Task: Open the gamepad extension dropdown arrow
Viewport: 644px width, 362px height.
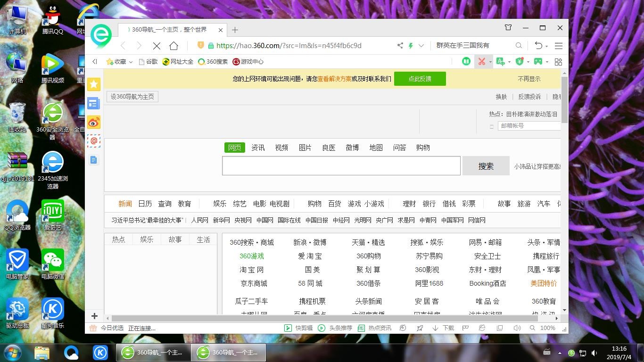Action: (x=547, y=62)
